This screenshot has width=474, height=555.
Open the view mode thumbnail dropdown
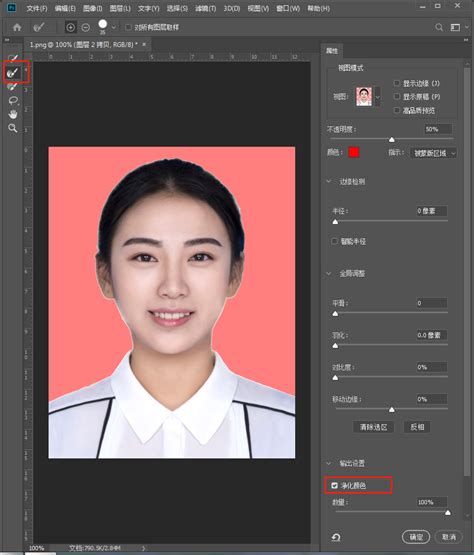[378, 97]
